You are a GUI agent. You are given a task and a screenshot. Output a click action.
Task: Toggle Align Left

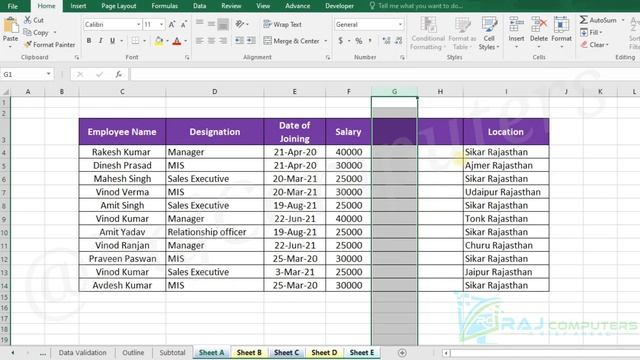[200, 41]
